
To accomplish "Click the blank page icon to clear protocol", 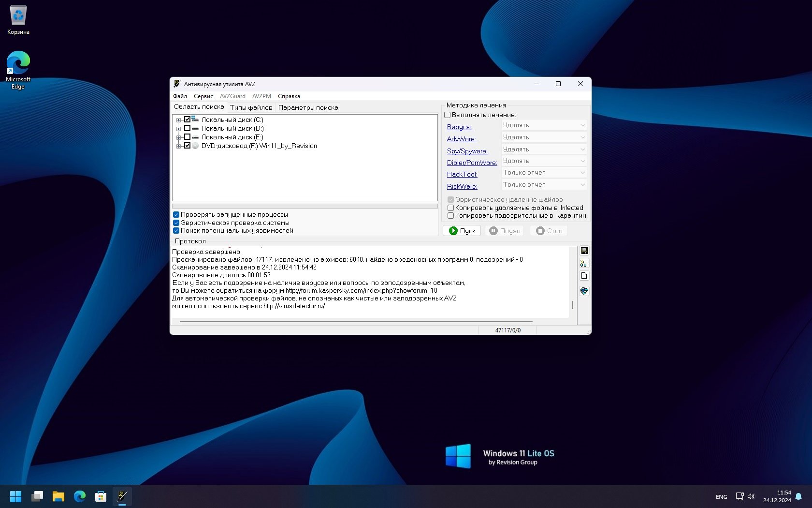I will tap(584, 276).
